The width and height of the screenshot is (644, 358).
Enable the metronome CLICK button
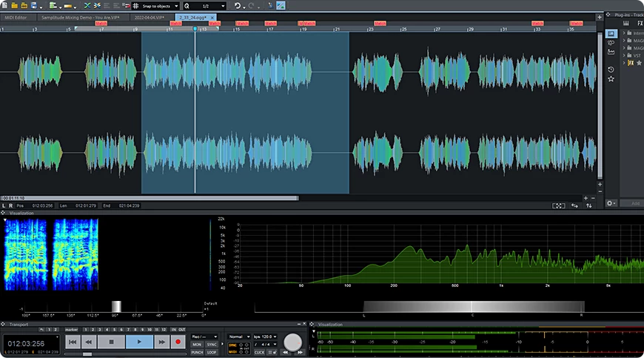260,352
